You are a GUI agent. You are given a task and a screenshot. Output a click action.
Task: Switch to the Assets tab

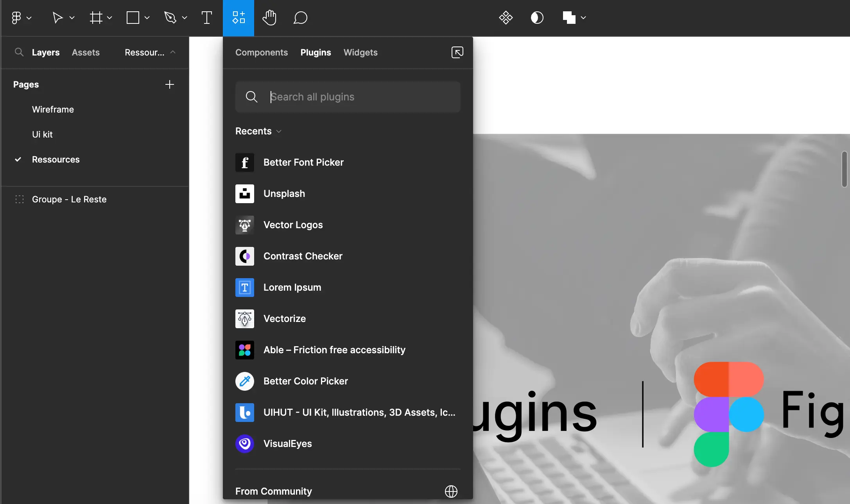[x=86, y=52]
